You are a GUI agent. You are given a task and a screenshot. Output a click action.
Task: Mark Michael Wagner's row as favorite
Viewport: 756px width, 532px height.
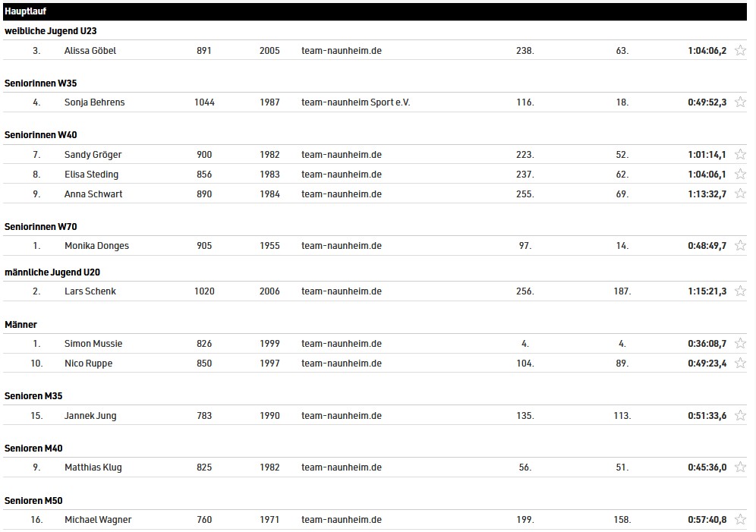pos(740,519)
